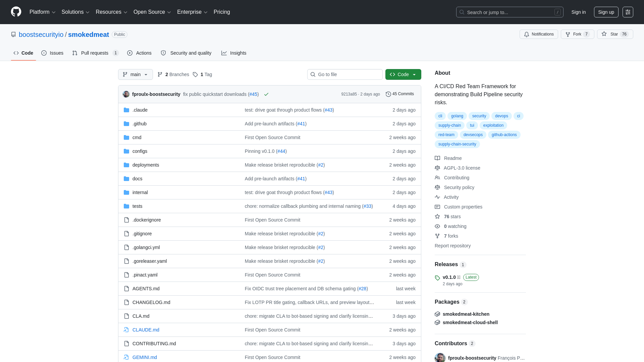The width and height of the screenshot is (644, 362).
Task: Switch to the Insights tab
Action: pos(234,53)
